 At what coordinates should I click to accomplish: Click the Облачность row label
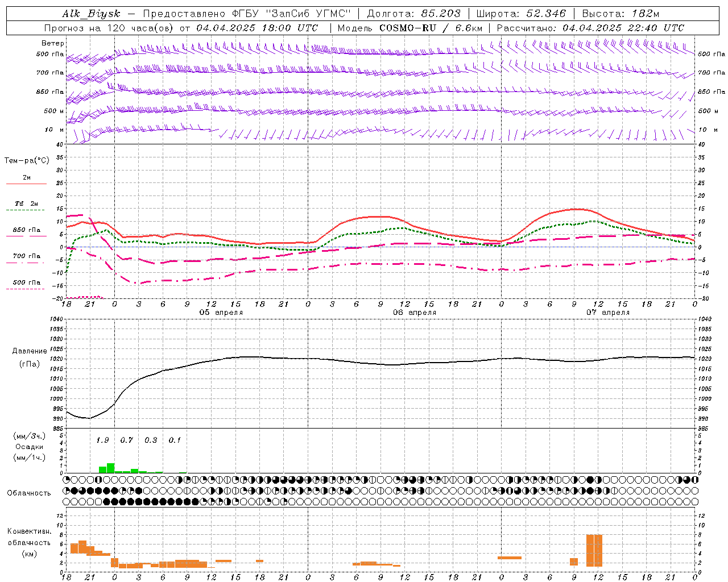point(29,493)
